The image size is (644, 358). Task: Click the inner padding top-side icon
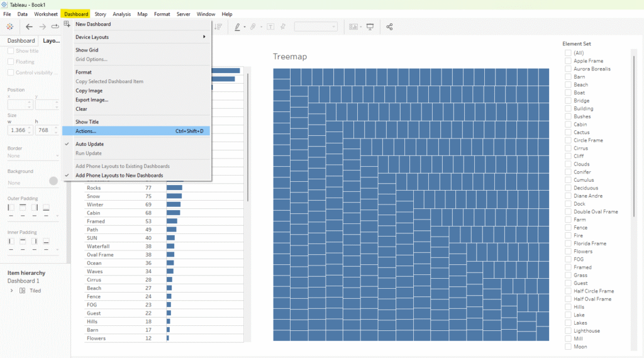tap(23, 241)
